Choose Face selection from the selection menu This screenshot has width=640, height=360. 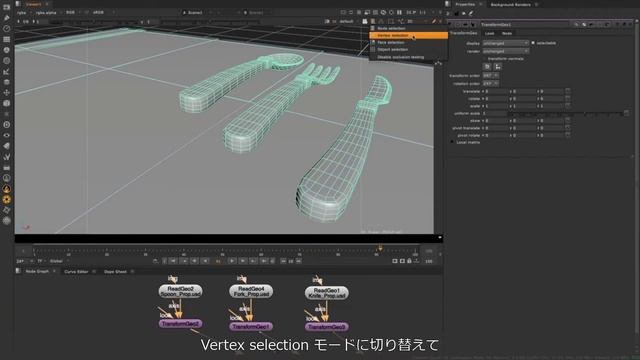pos(408,42)
